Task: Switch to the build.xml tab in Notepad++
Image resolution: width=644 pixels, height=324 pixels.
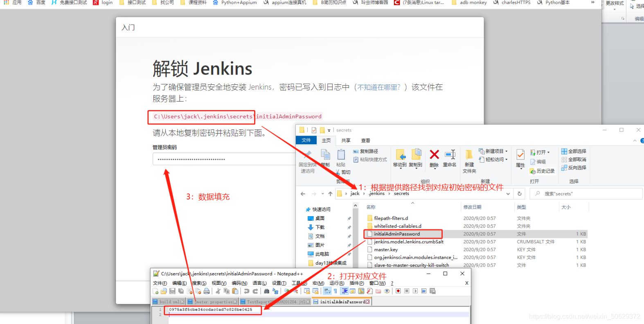Action: pyautogui.click(x=169, y=302)
